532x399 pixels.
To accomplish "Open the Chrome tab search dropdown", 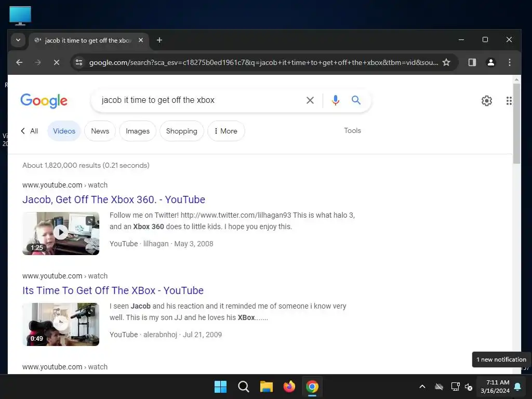I will coord(18,40).
